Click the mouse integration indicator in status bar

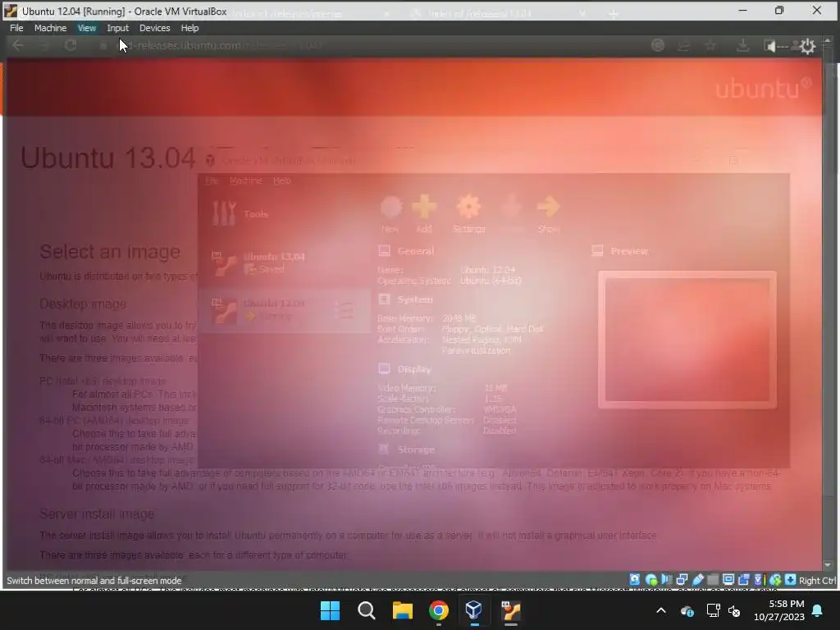click(776, 580)
